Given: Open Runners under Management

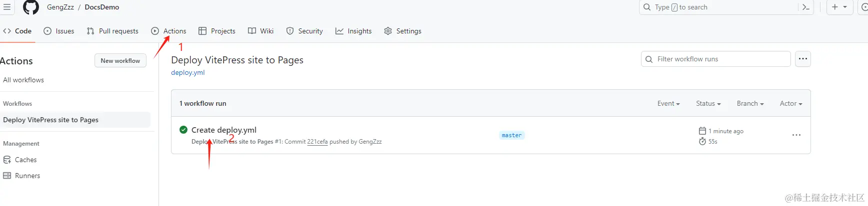Looking at the screenshot, I should (21, 176).
